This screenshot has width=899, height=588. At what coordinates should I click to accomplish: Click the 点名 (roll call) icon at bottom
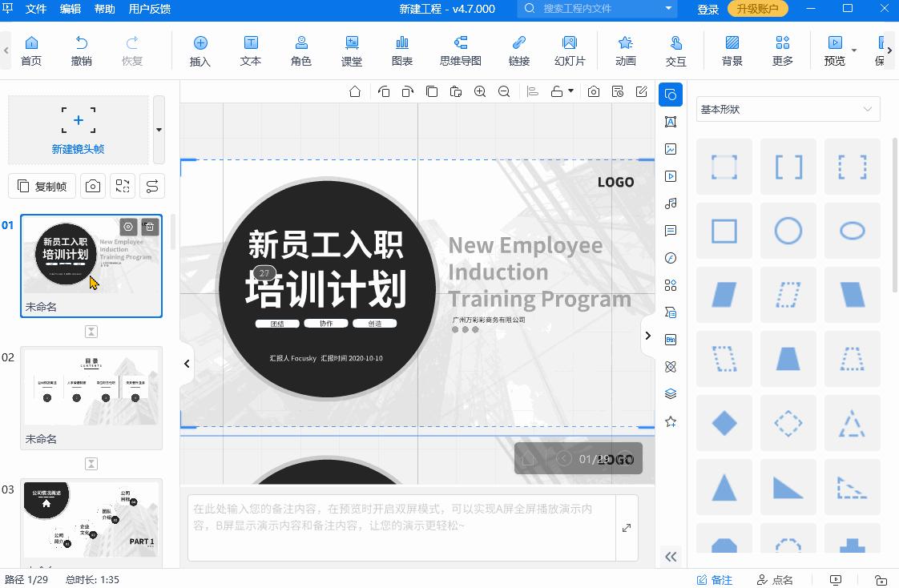776,579
